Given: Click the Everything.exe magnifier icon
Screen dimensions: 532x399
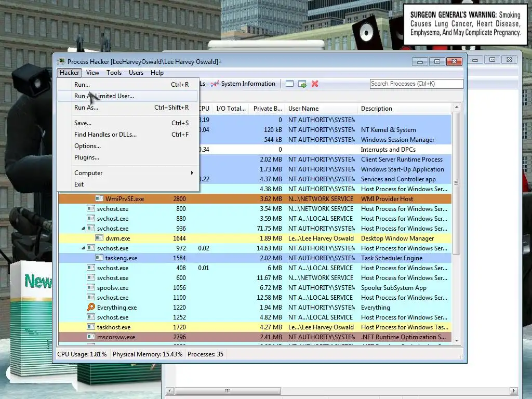Looking at the screenshot, I should click(90, 307).
